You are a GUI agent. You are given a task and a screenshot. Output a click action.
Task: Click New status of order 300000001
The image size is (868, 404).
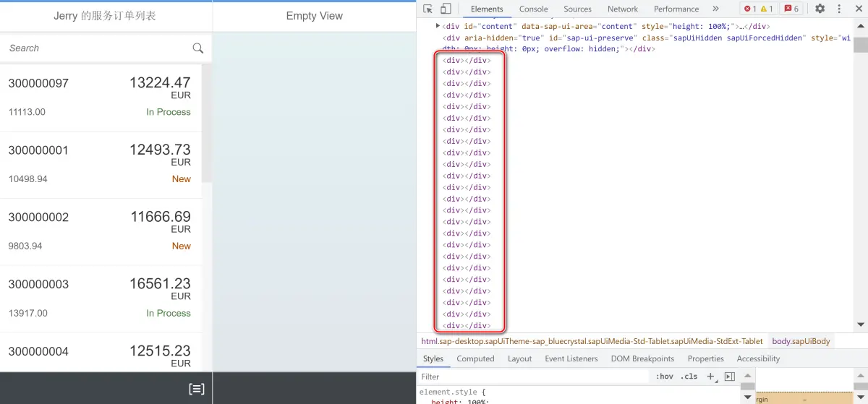pos(182,179)
